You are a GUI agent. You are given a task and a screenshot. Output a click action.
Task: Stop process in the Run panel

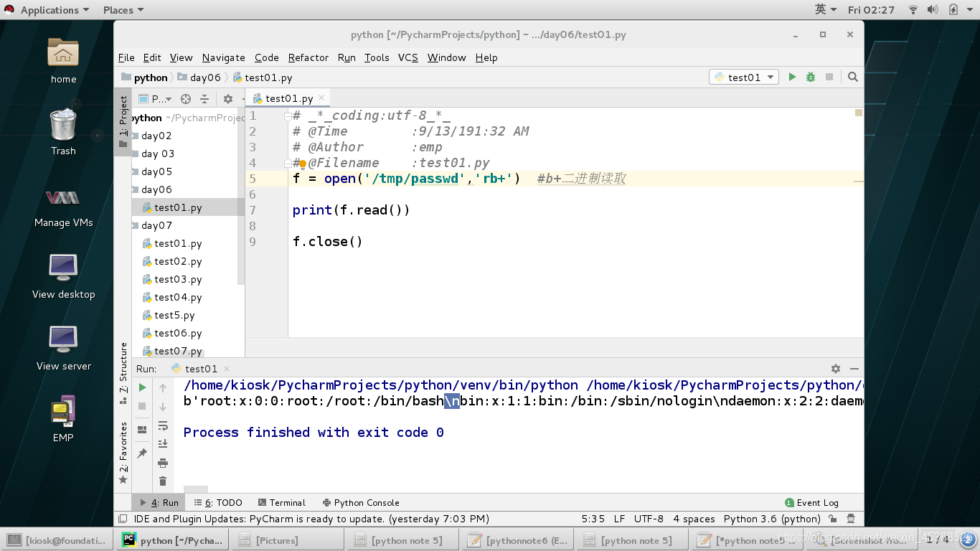pos(142,406)
